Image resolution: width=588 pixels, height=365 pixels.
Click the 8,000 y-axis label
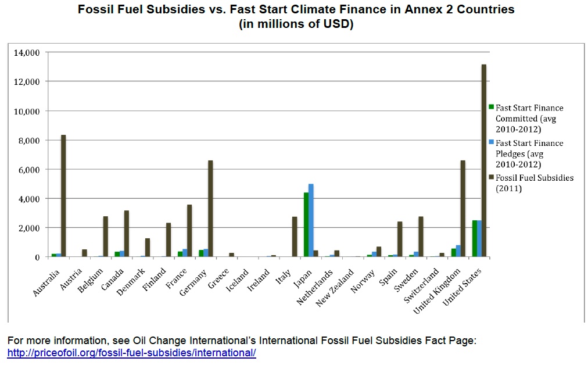point(29,141)
